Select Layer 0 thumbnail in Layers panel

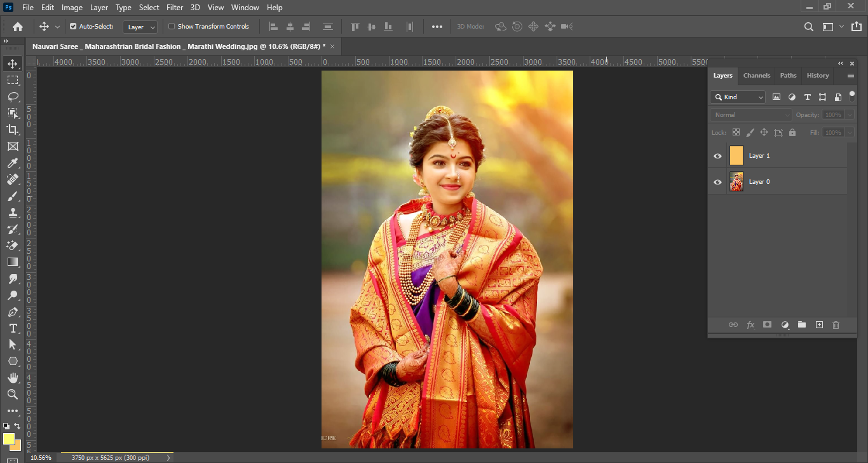click(x=736, y=182)
